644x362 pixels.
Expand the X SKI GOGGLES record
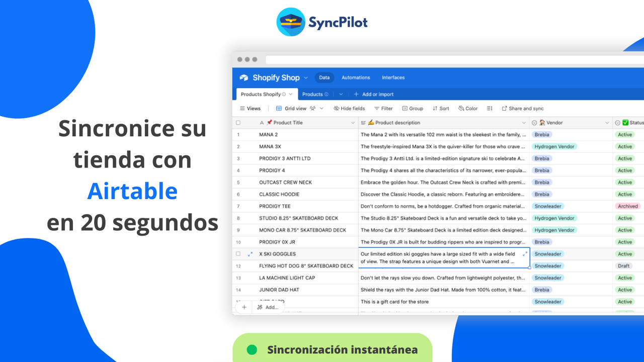[250, 254]
